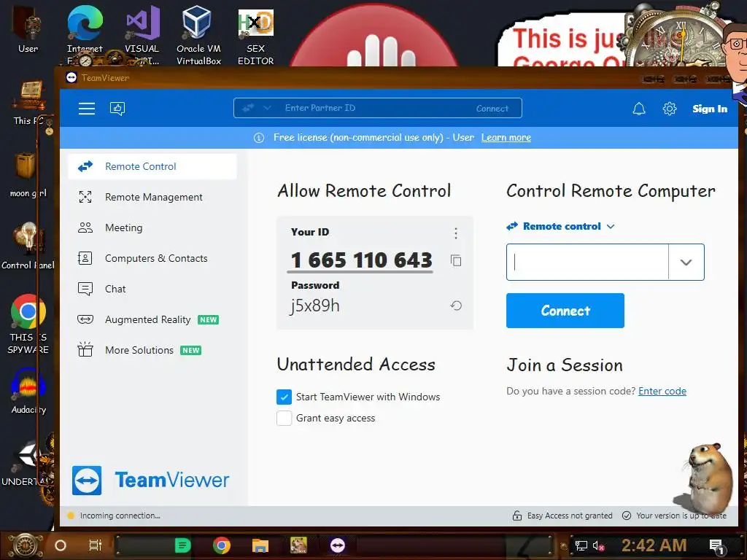Open the notification center icon in the taskbar
This screenshot has width=747, height=560.
716,547
